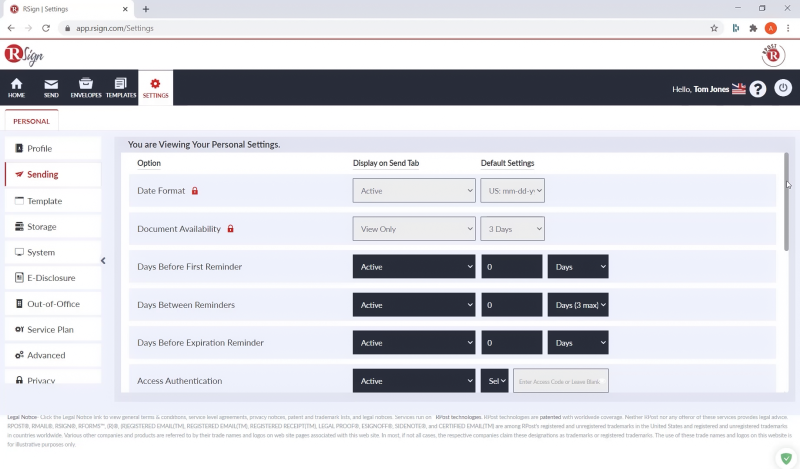This screenshot has height=469, width=800.
Task: Open Out-of-Office settings section
Action: (x=53, y=304)
